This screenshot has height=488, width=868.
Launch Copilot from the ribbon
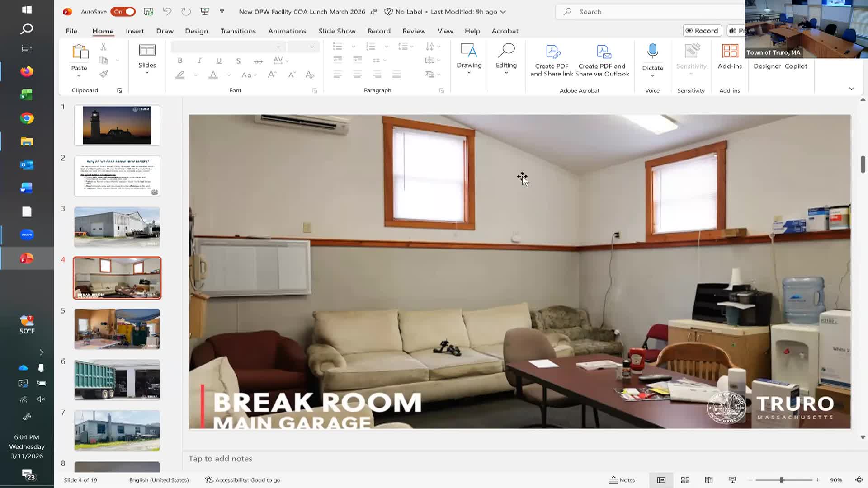point(797,66)
